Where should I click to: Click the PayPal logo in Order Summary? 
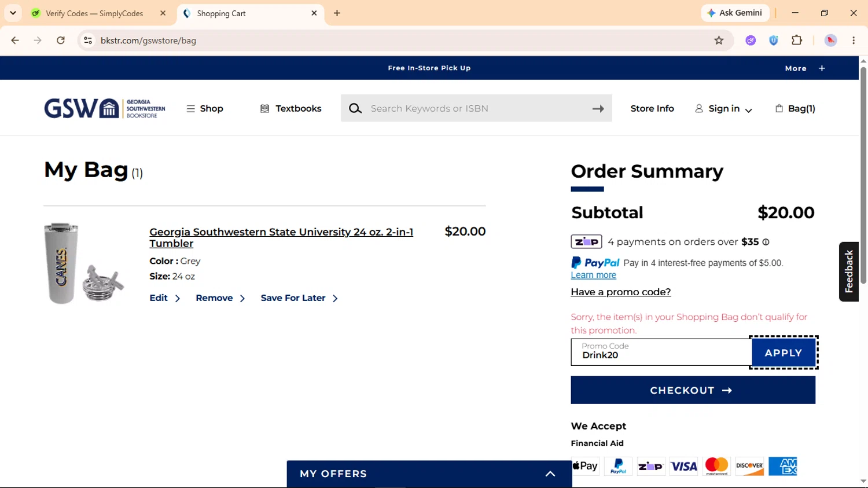(x=595, y=263)
